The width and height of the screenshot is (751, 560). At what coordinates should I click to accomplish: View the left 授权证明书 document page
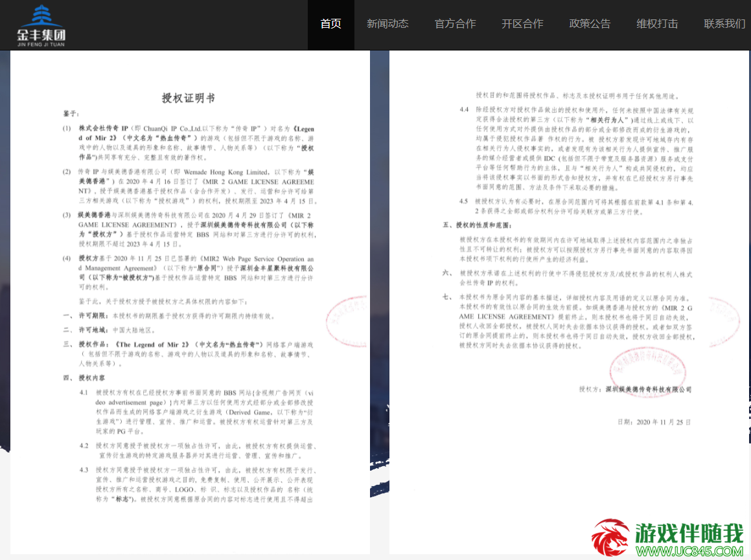190,302
